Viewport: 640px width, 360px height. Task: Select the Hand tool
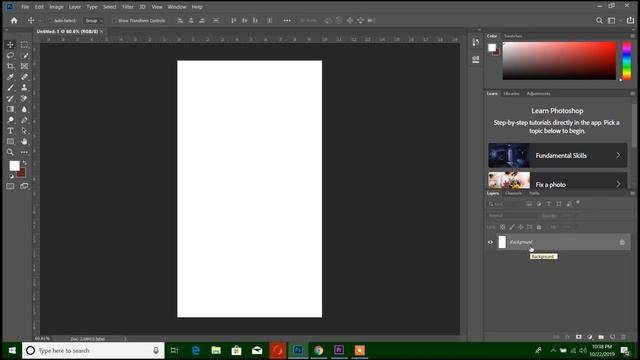coord(24,141)
